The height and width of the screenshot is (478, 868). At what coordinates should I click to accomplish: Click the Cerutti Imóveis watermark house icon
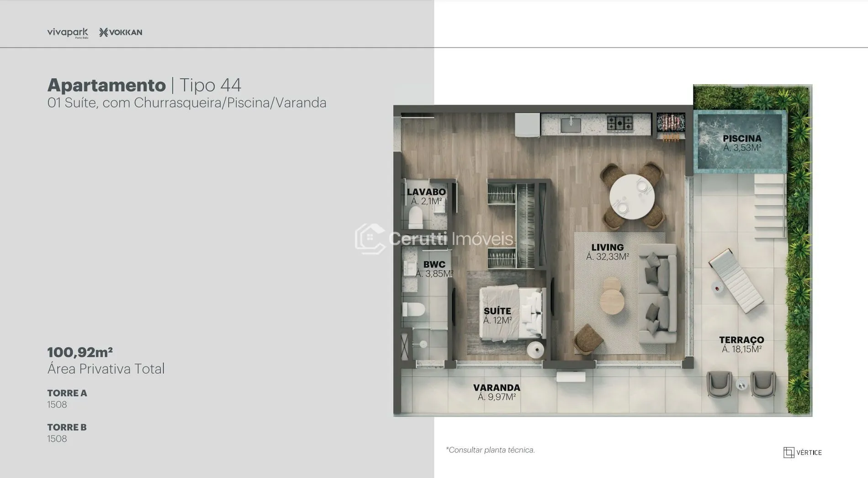(x=370, y=238)
